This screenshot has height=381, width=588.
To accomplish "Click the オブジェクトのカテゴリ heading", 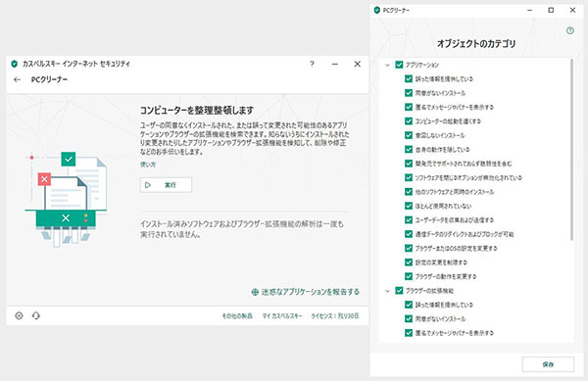I will pyautogui.click(x=476, y=44).
